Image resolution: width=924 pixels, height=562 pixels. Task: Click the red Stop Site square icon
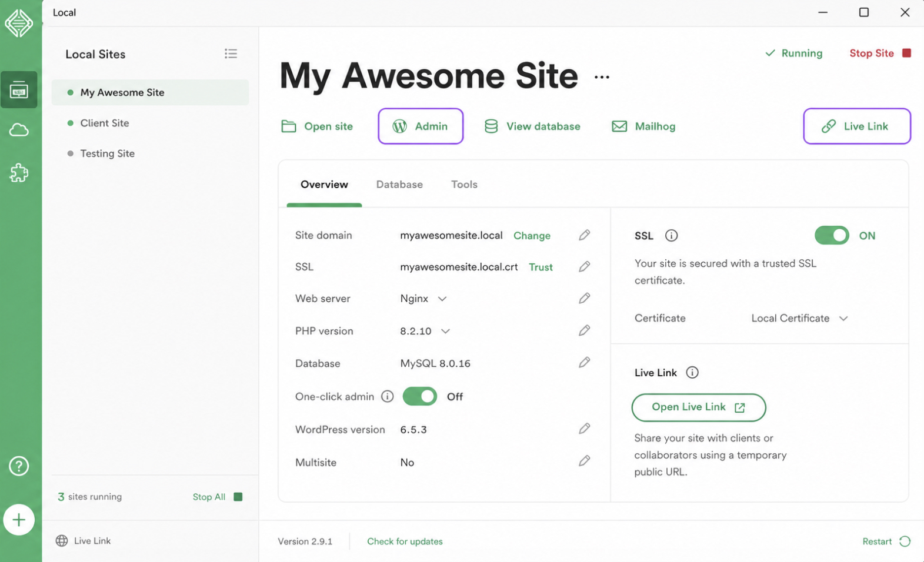click(906, 53)
